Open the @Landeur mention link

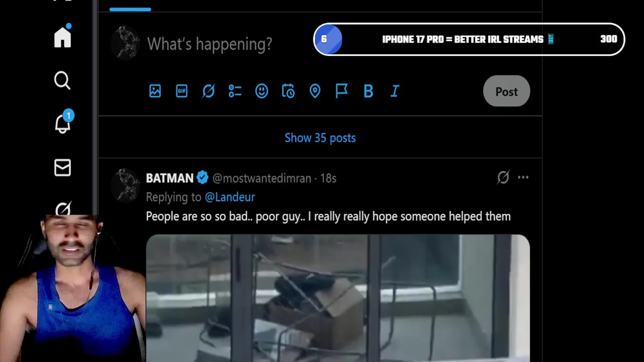point(230,197)
